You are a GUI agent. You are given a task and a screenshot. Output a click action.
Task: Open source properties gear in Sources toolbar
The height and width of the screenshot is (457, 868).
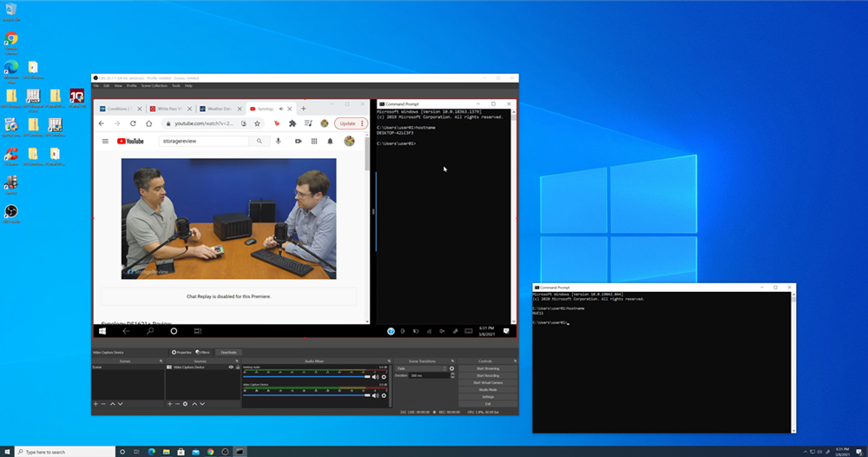(x=186, y=404)
